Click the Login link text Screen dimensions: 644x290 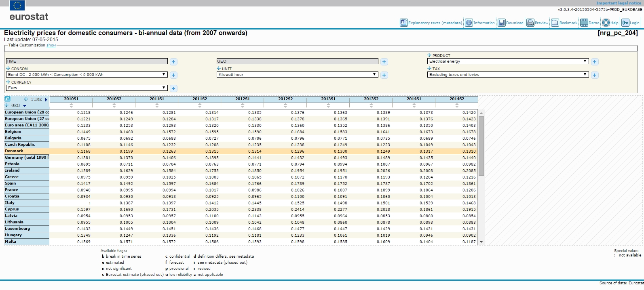tap(635, 23)
